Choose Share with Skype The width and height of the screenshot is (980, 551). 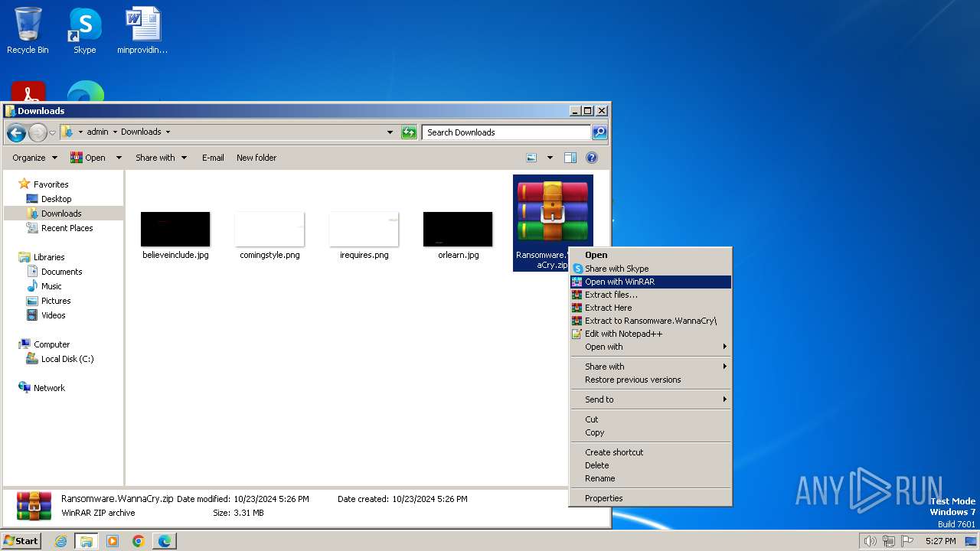(x=650, y=269)
